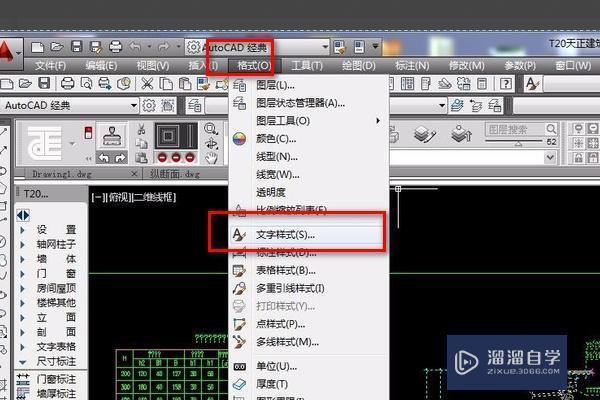
Task: Collapse the 尺寸标注 item in T20 panel
Action: 23,362
